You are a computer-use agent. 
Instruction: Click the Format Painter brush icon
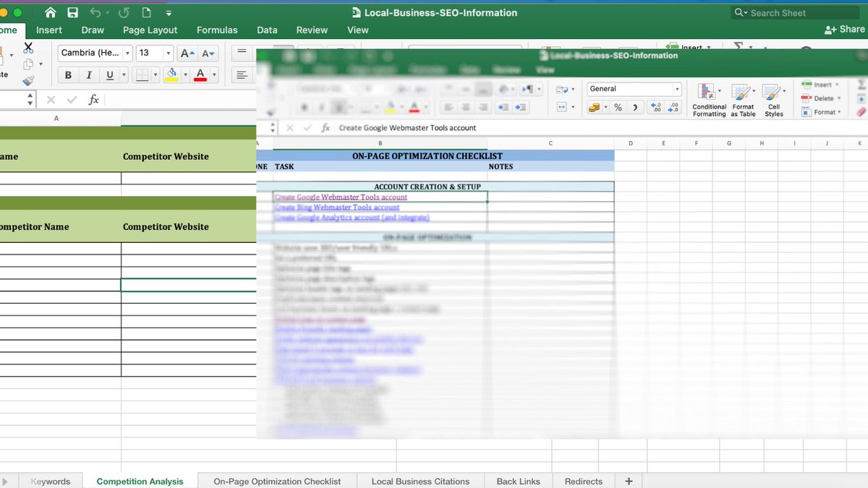(x=28, y=81)
